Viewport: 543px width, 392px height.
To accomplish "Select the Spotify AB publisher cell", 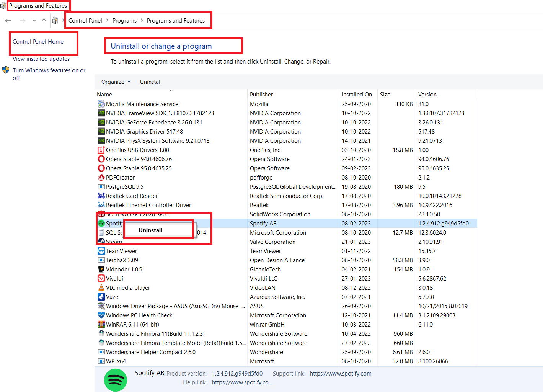I will (263, 224).
